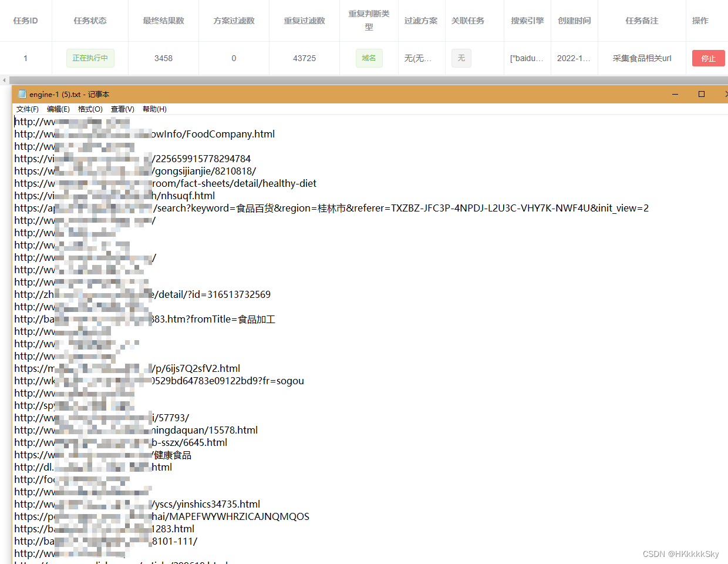The image size is (728, 564).
Task: Click the line ending /225659915778294784
Action: coord(133,159)
